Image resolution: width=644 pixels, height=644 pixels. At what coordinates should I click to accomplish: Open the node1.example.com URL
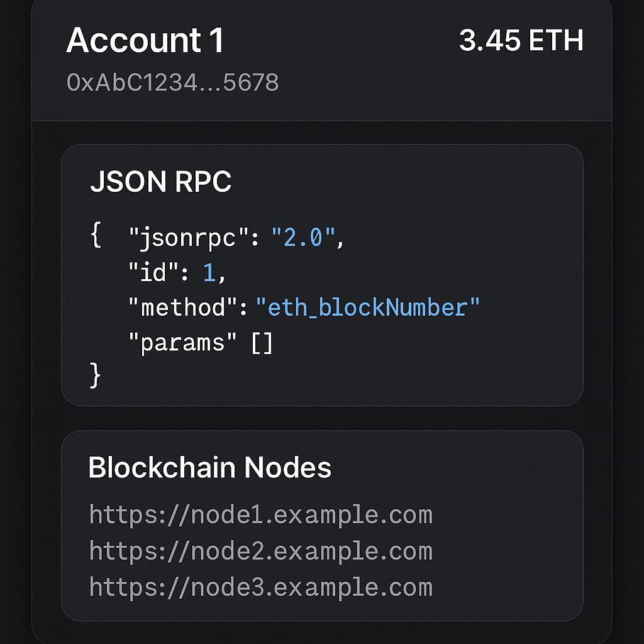click(261, 515)
